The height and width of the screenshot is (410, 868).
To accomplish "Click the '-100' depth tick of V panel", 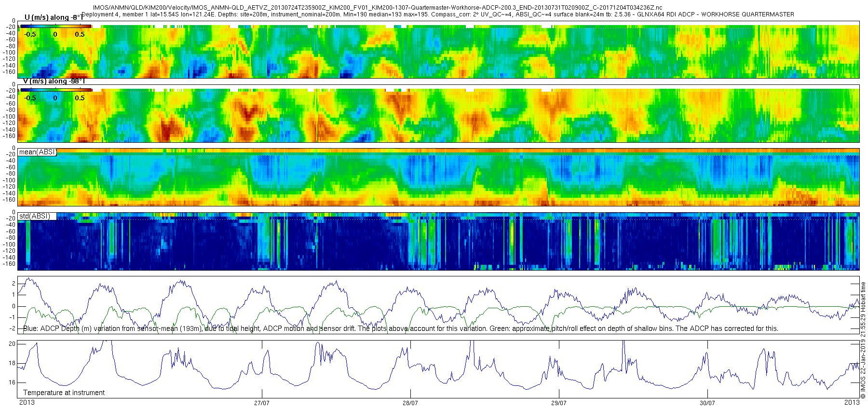I will pyautogui.click(x=10, y=116).
